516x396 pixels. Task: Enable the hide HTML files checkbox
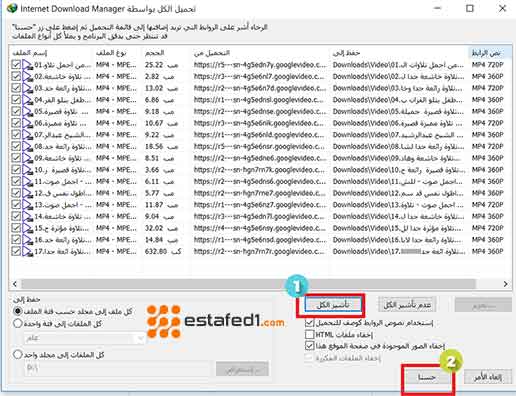(x=310, y=334)
